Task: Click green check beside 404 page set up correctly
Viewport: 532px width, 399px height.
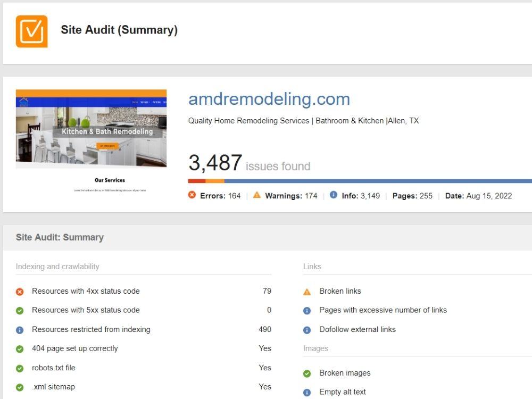Action: click(20, 349)
